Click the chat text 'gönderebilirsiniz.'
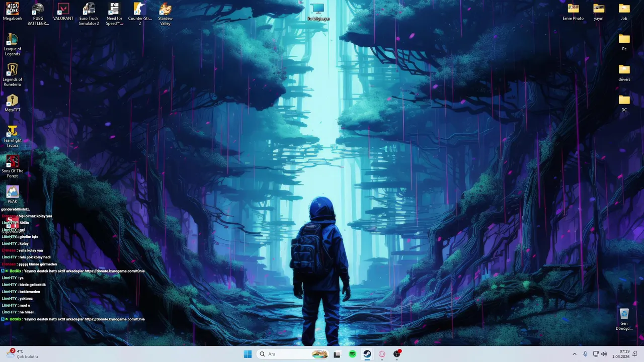 16,209
